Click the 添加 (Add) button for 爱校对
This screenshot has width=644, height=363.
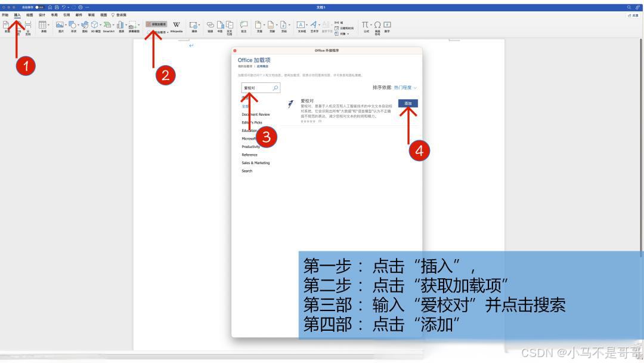pos(408,103)
